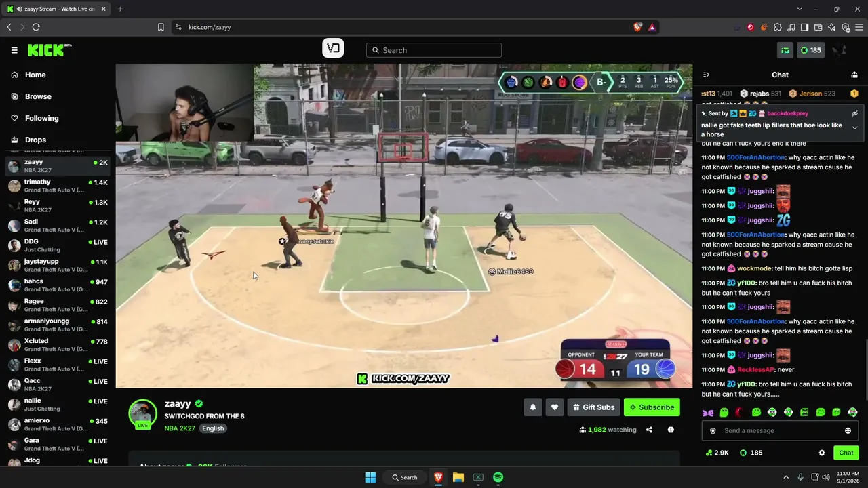This screenshot has height=488, width=868.
Task: Select nallie channel in sidebar
Action: [58, 405]
